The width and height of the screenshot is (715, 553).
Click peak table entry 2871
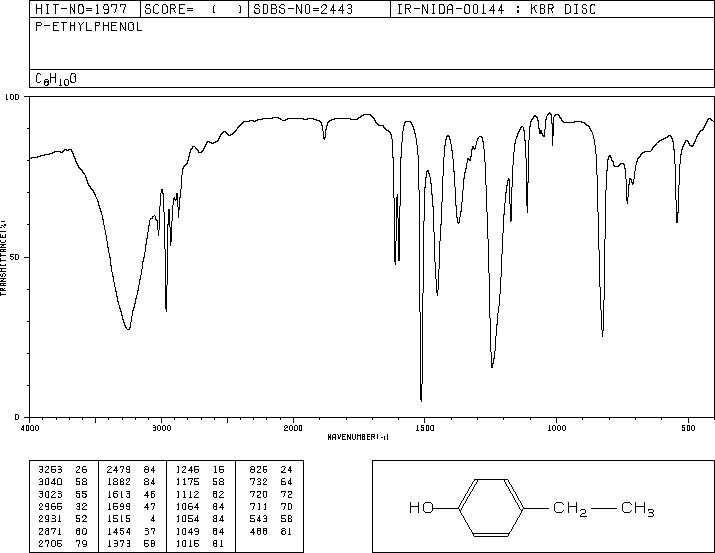coord(51,532)
